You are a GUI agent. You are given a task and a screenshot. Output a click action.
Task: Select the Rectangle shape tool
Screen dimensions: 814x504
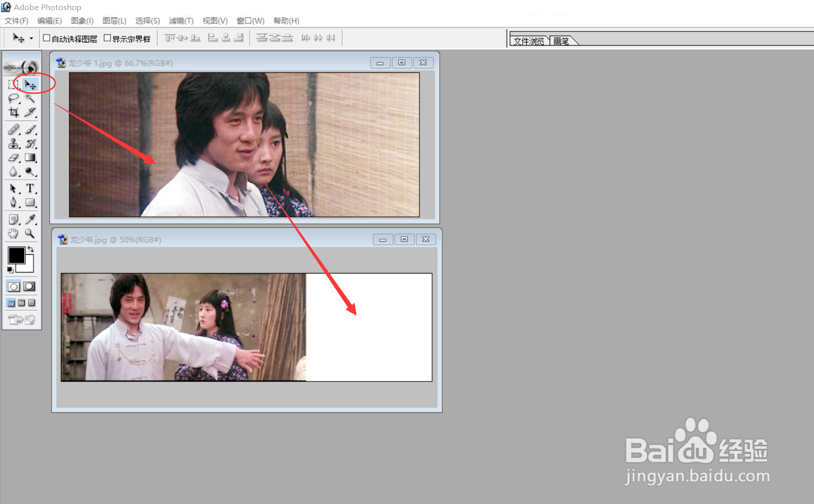pos(30,203)
